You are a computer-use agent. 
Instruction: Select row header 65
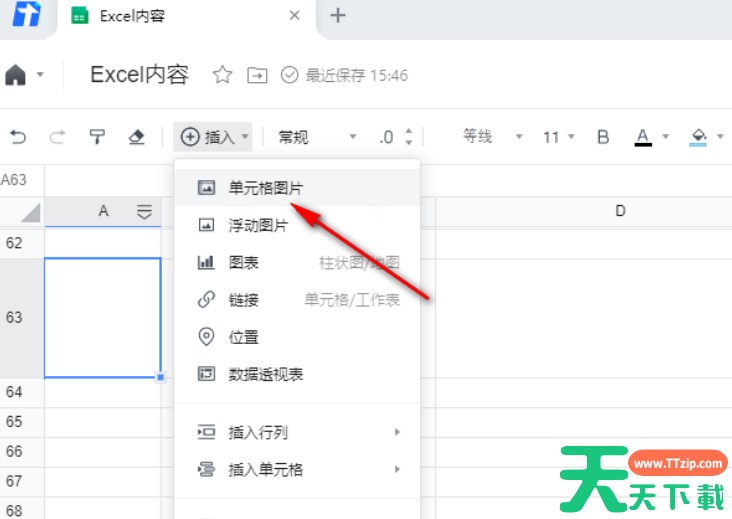tap(14, 422)
